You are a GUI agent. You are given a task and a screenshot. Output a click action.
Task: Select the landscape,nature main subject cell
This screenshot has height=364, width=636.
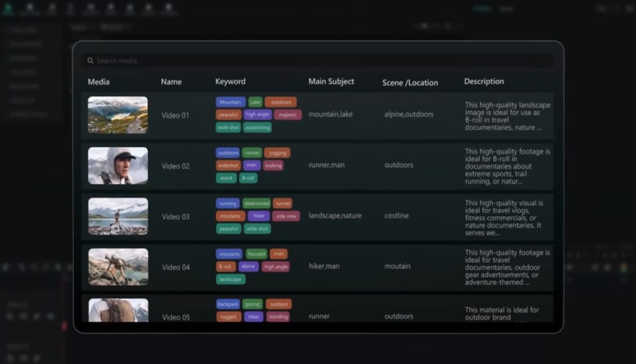pyautogui.click(x=335, y=215)
